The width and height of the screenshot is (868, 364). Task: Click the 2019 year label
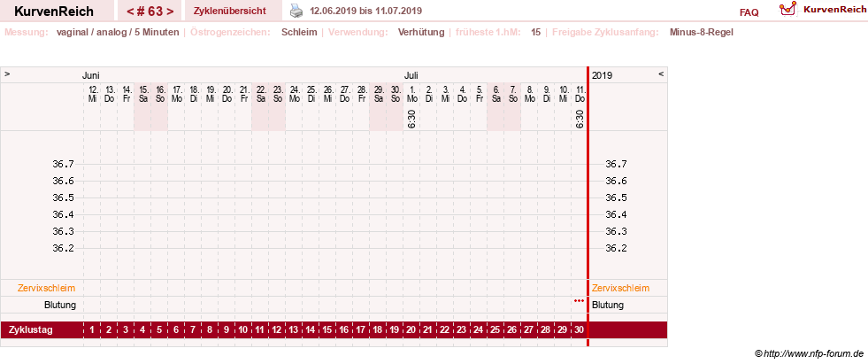(603, 75)
